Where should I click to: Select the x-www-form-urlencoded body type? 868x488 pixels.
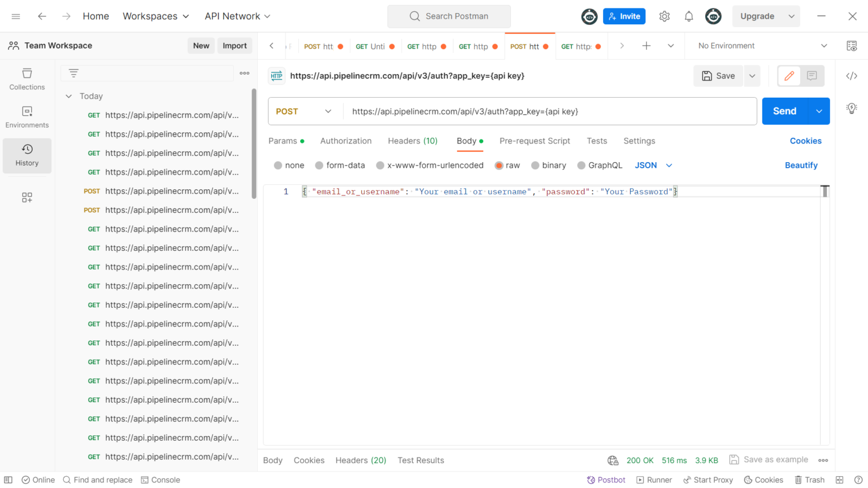tap(429, 165)
